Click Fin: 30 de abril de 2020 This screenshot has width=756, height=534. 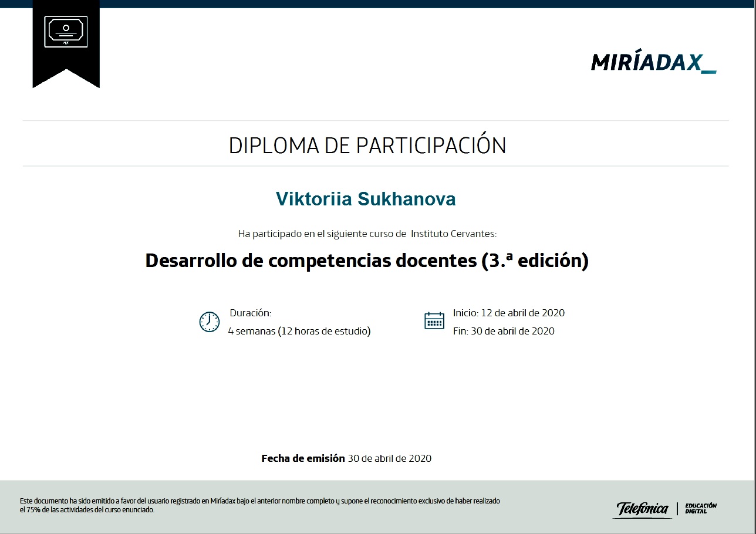(504, 331)
